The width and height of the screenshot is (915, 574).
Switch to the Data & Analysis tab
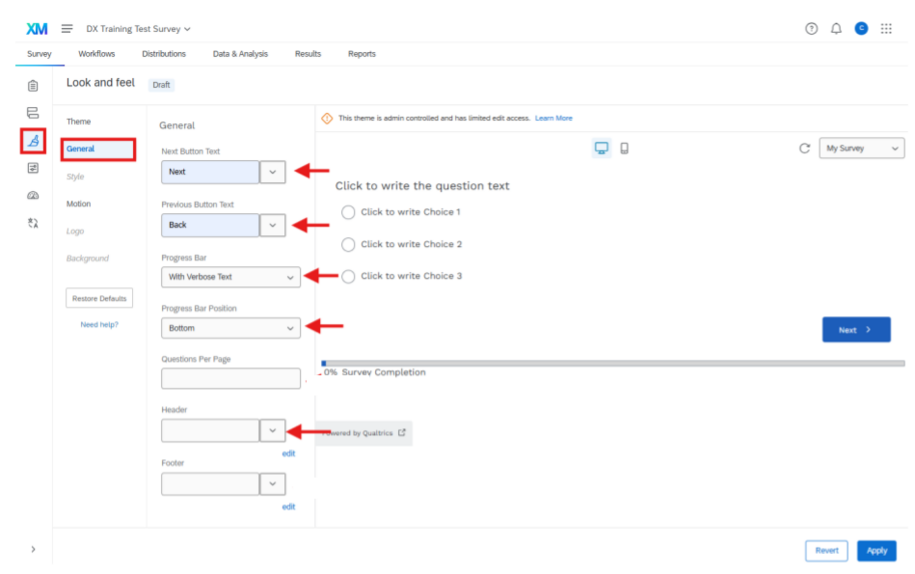coord(240,54)
